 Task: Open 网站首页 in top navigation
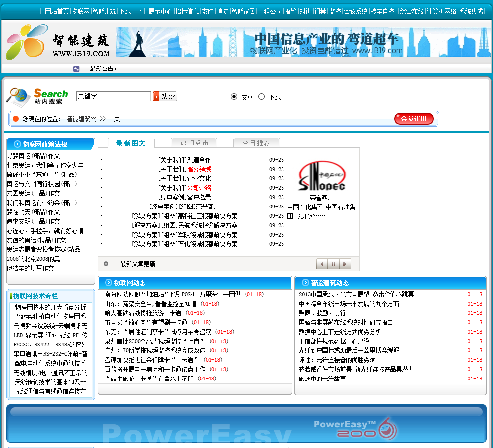[57, 11]
